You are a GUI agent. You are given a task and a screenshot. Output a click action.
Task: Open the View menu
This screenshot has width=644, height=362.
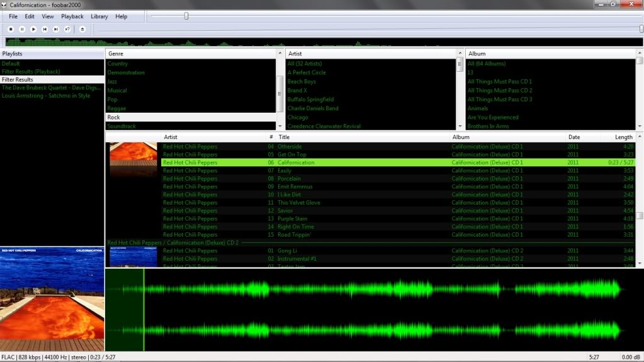48,16
